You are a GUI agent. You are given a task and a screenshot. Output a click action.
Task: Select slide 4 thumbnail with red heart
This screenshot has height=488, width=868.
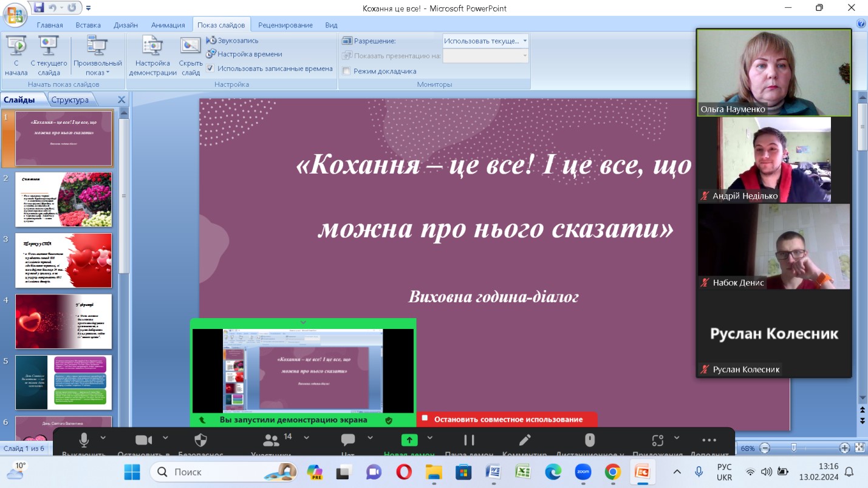[63, 321]
